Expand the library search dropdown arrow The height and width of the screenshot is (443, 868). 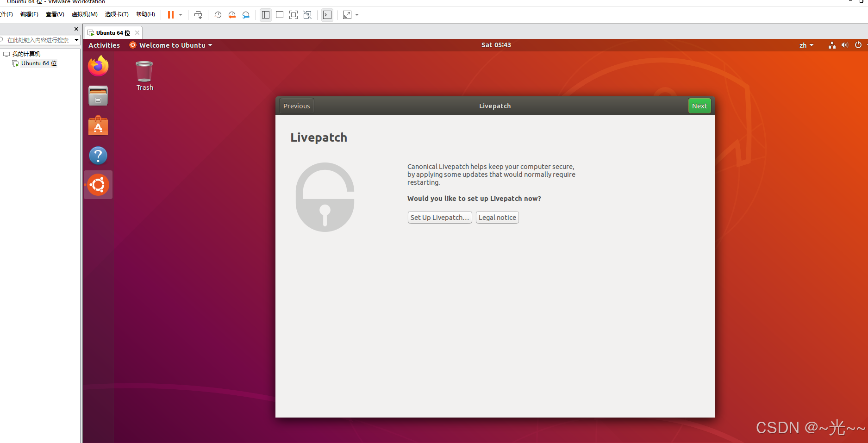pos(77,40)
